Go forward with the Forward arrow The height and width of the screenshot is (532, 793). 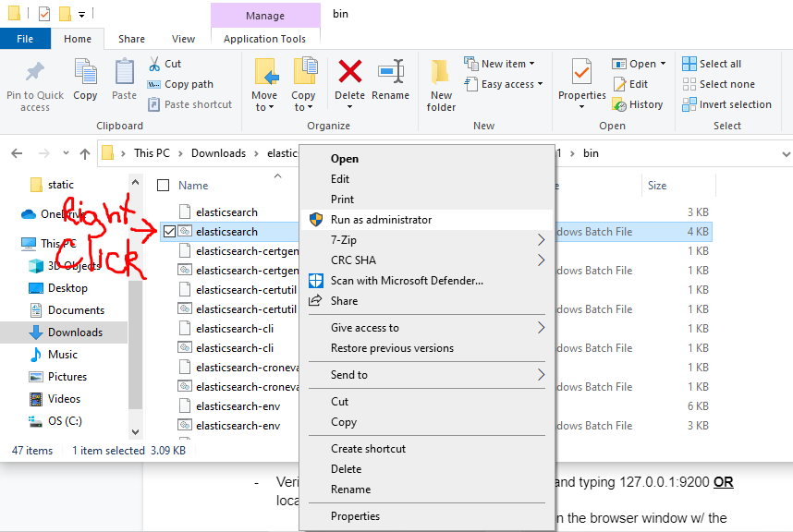(x=44, y=153)
